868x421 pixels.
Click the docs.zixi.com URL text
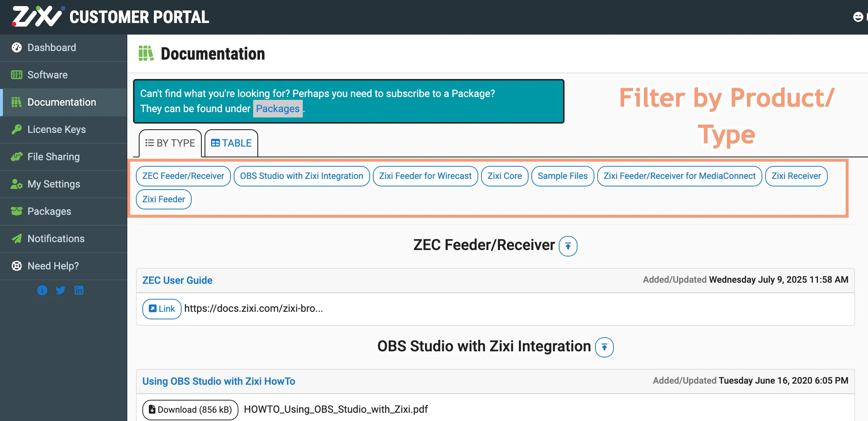(253, 309)
